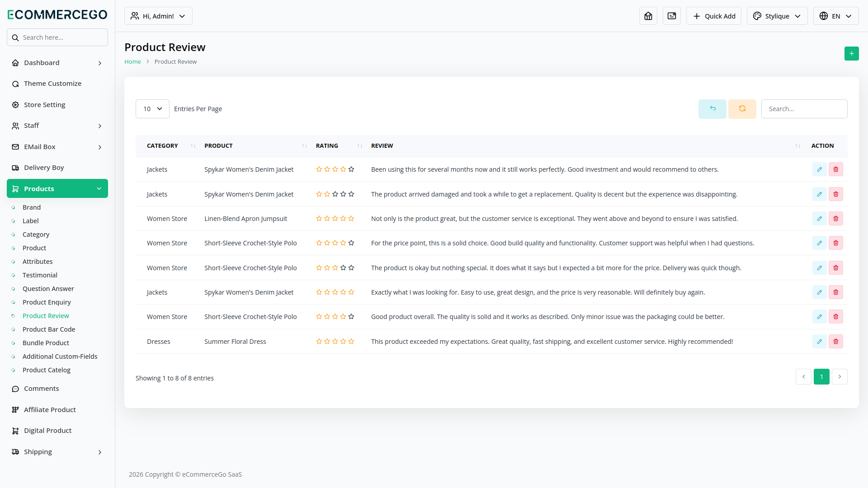Click the highlighted Product Review sidebar item

46,316
